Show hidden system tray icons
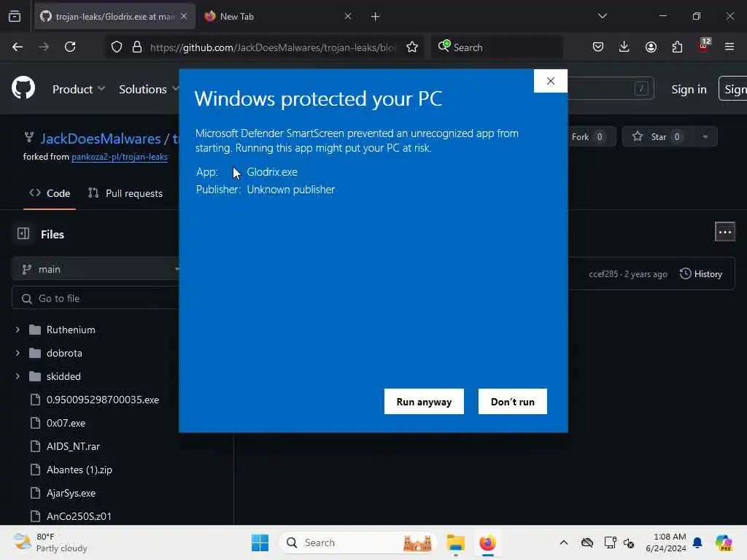 pos(564,542)
